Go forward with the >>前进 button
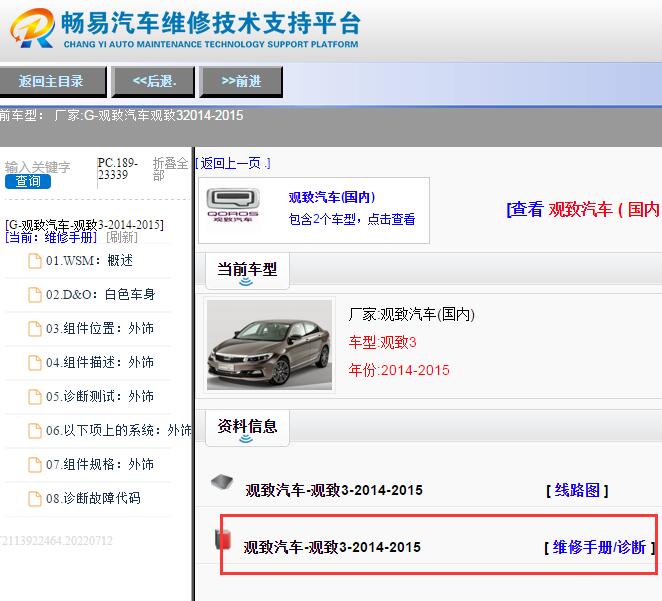This screenshot has height=601, width=662. coord(241,81)
